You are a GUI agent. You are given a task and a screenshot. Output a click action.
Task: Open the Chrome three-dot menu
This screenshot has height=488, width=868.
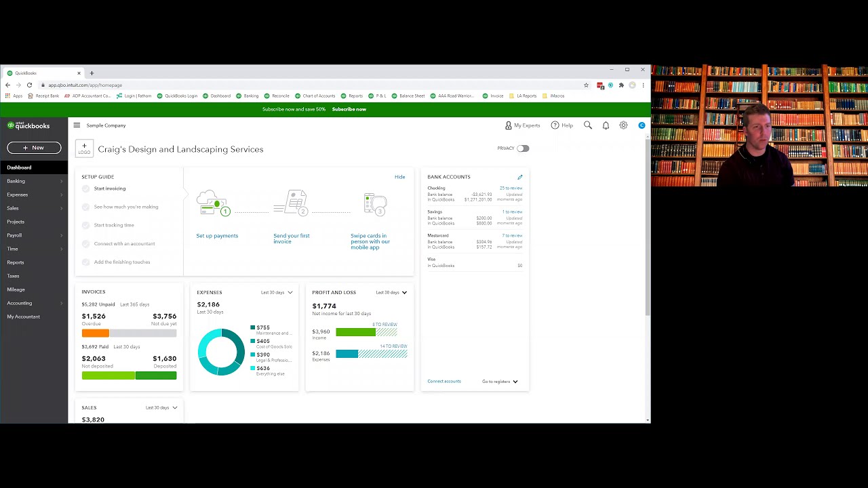point(643,85)
